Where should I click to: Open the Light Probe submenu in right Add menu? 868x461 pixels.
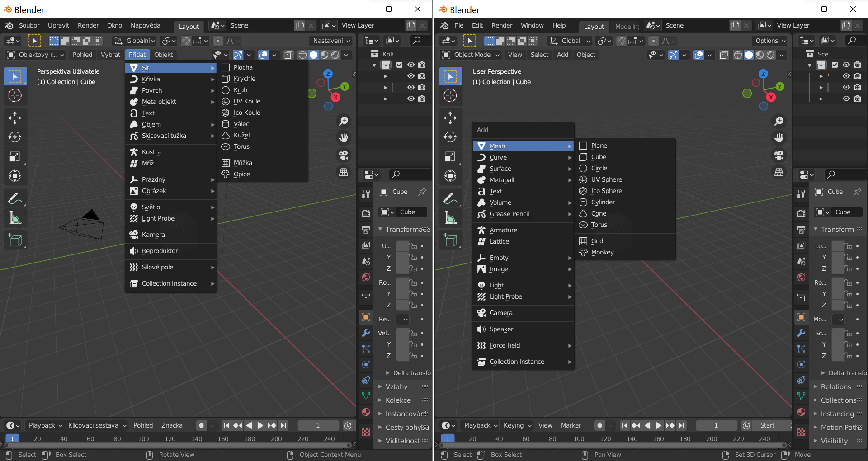point(523,296)
